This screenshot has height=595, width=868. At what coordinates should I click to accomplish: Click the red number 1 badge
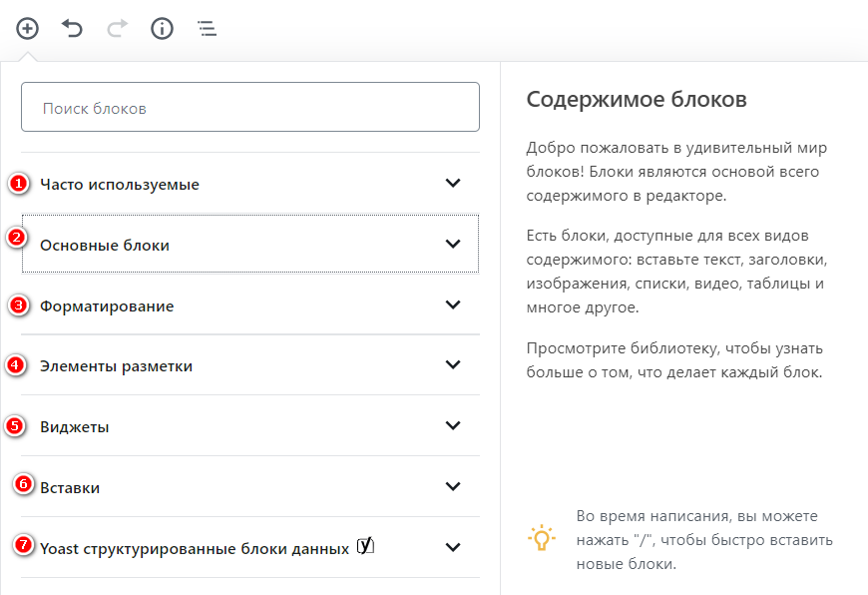click(x=18, y=184)
